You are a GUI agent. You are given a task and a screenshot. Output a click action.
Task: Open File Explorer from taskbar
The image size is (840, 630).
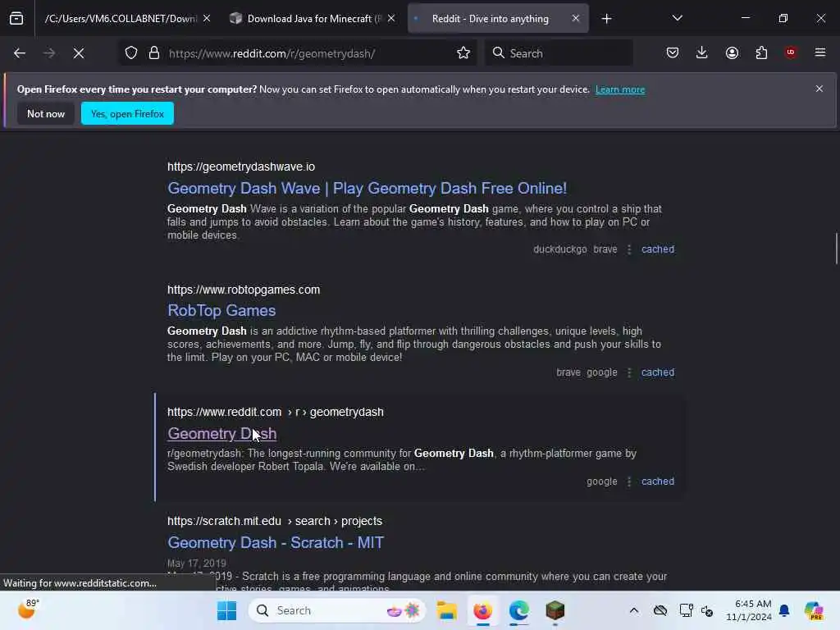(446, 610)
